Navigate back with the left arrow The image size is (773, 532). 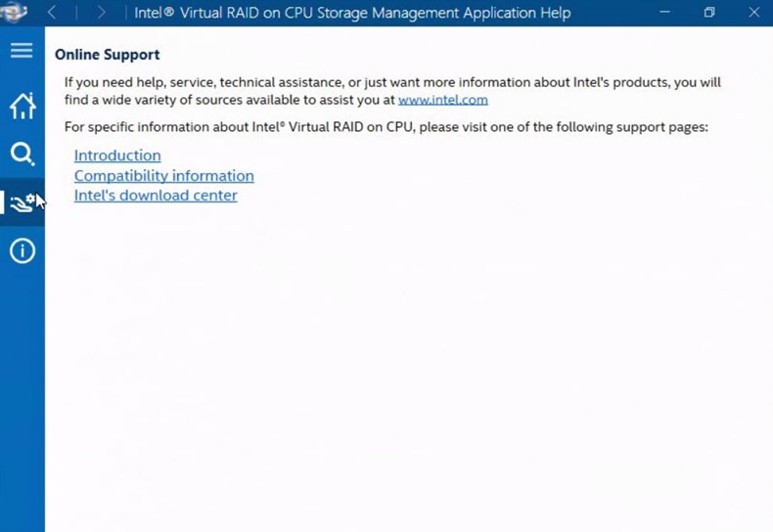pos(53,13)
